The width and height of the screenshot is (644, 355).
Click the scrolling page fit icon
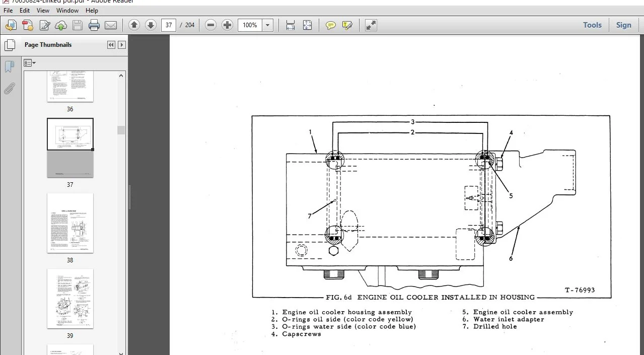pyautogui.click(x=290, y=25)
